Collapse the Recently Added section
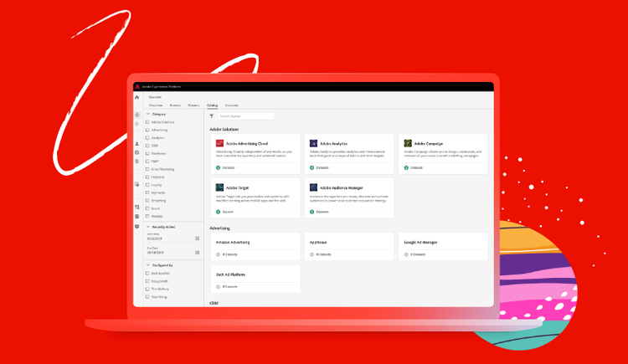The image size is (628, 364). 147,226
